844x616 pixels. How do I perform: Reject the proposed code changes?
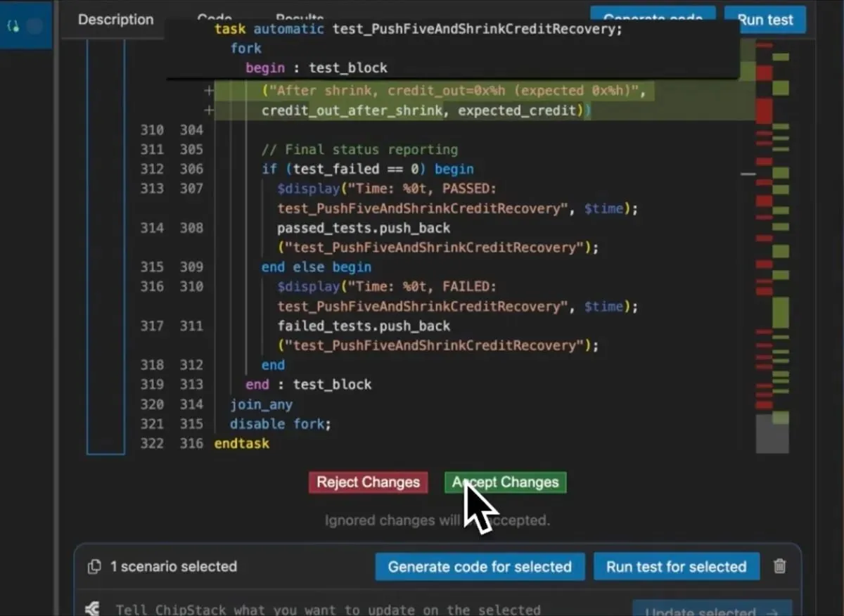pos(368,482)
